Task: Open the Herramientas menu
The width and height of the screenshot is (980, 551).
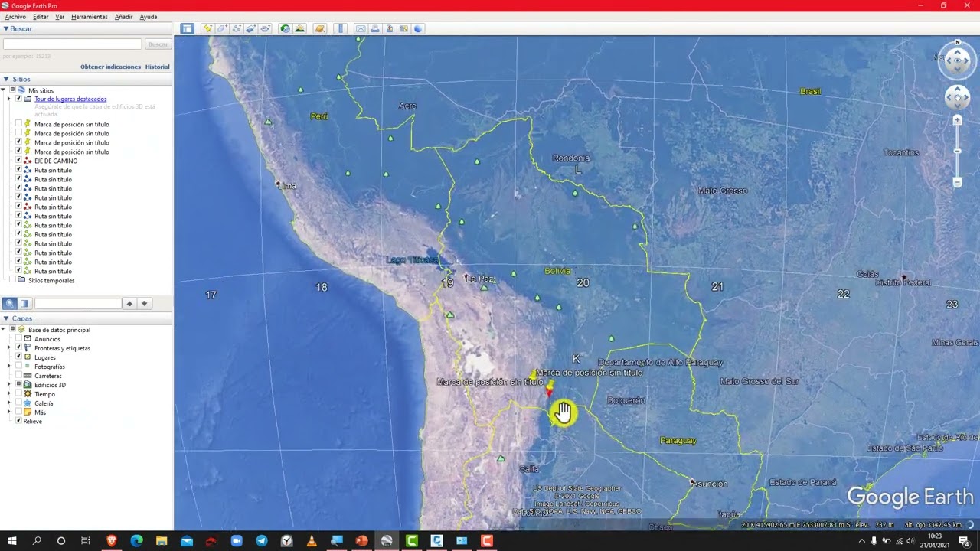Action: [x=90, y=17]
